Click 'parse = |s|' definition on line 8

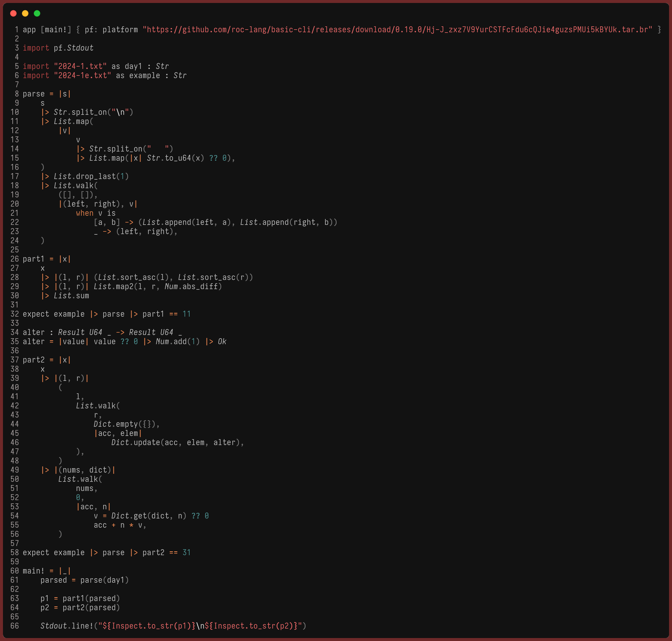click(x=47, y=94)
